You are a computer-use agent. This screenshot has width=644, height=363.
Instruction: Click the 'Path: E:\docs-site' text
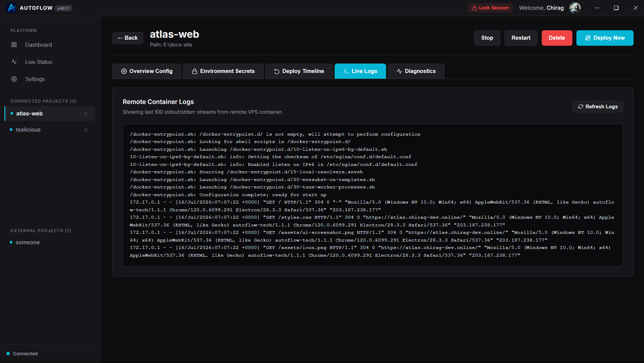171,45
